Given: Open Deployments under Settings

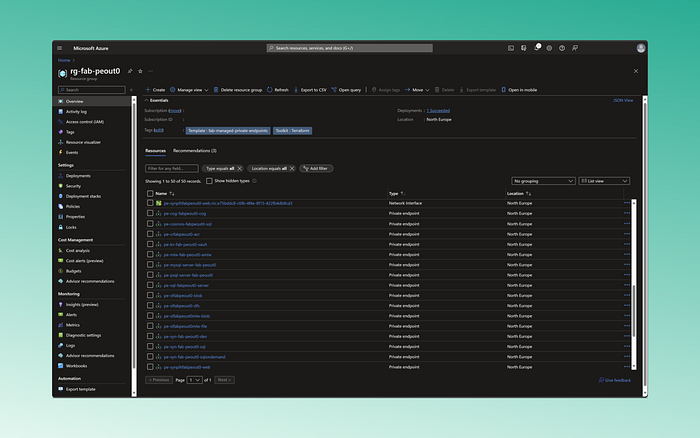Looking at the screenshot, I should tap(78, 176).
